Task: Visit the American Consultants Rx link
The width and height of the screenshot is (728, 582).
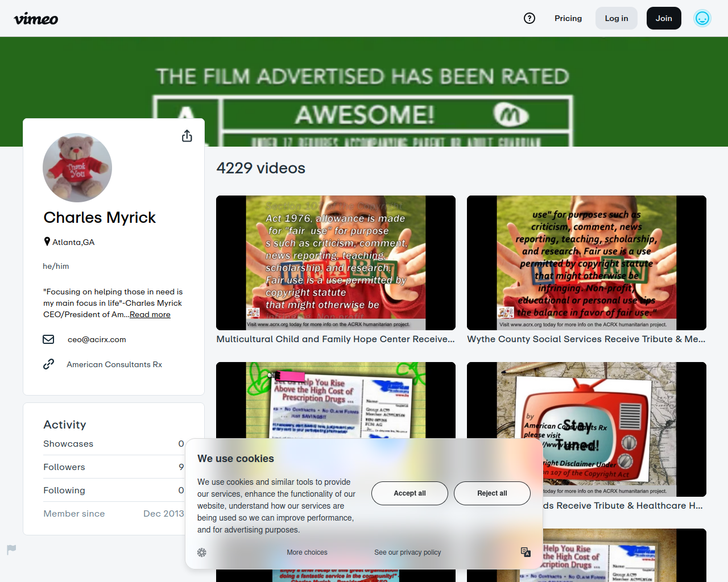Action: point(114,364)
